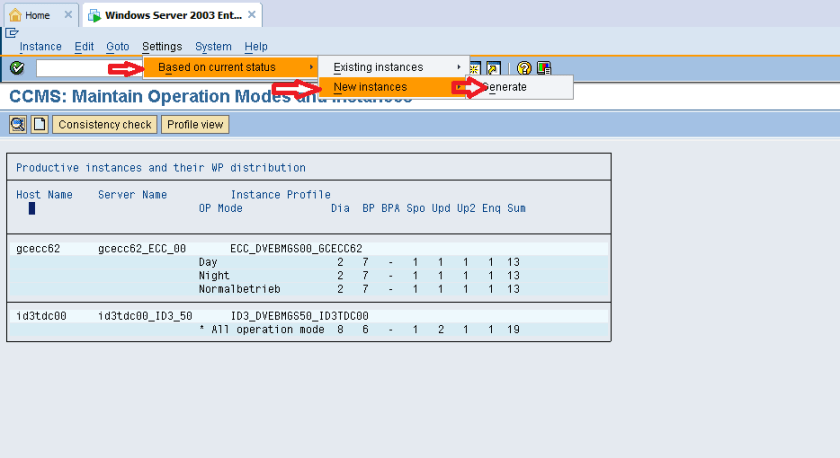The image size is (840, 458).
Task: Click the BPA column header
Action: coord(391,208)
